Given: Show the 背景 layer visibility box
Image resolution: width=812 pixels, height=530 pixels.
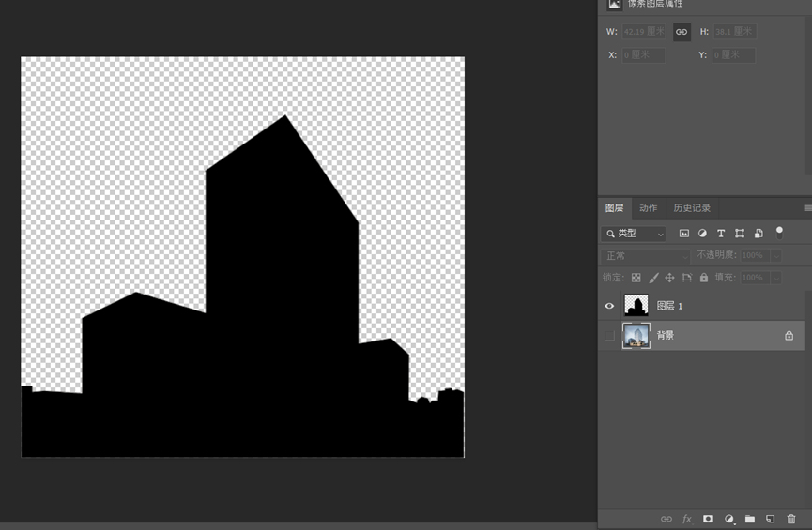Looking at the screenshot, I should (609, 336).
